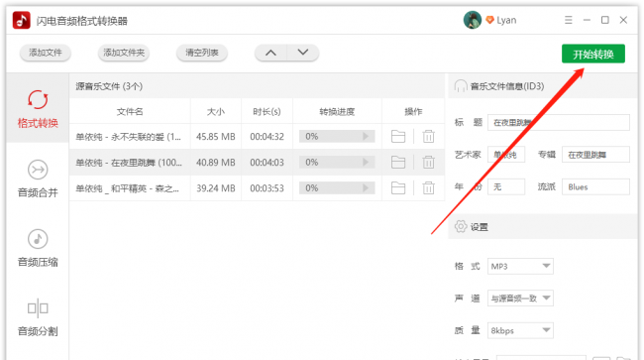This screenshot has height=360, width=644.
Task: Click duration 00:04:32 cell
Action: coord(267,137)
